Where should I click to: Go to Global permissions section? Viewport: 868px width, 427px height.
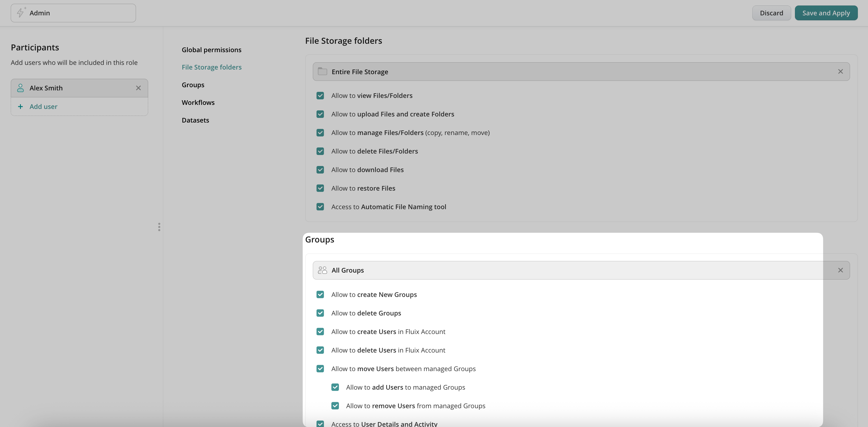[211, 50]
